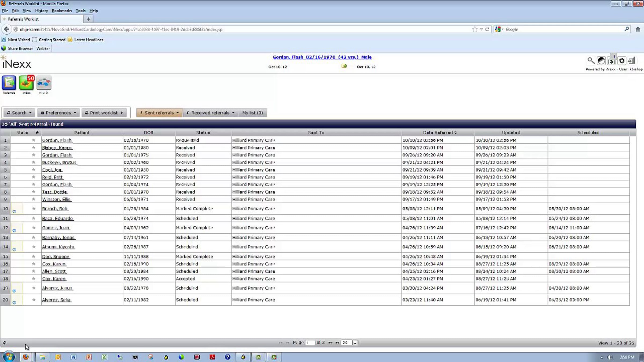Open Word from the taskbar
The image size is (644, 362).
[73, 357]
